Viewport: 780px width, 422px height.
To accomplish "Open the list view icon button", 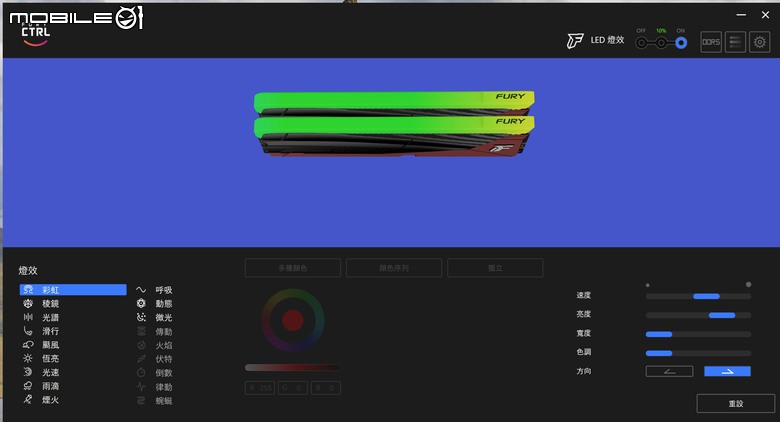I will [735, 42].
